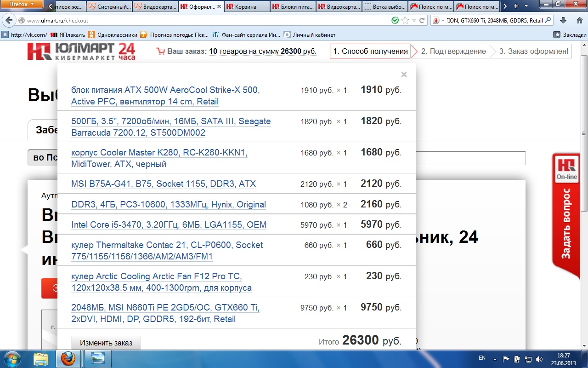Reload the page

(x=422, y=21)
